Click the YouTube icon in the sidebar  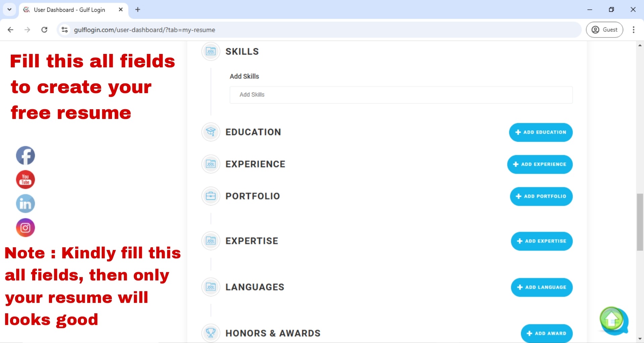coord(25,180)
